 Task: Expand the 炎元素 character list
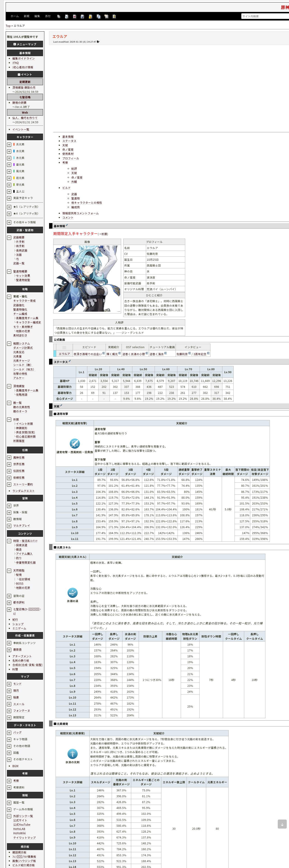(9, 145)
